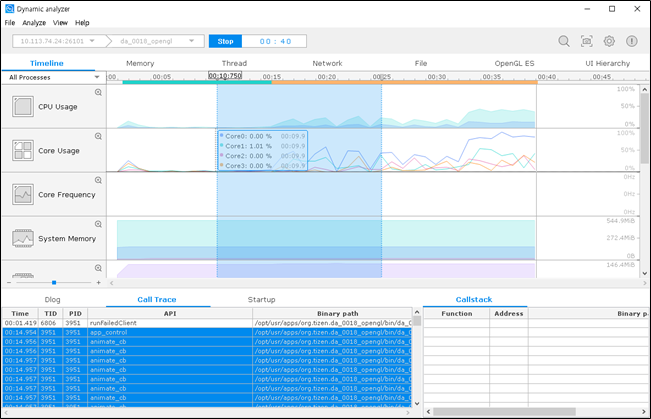
Task: Zoom into the Core Usage chart
Action: point(98,136)
